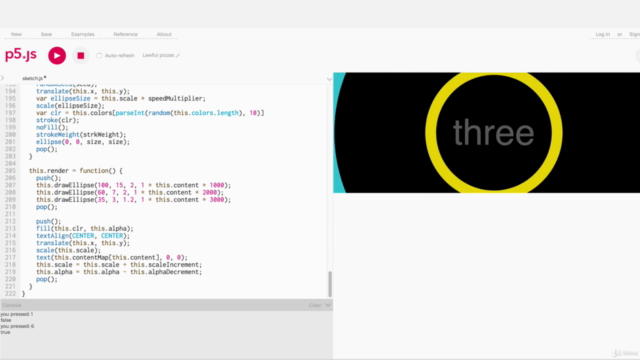Viewport: 640px width, 360px height.
Task: Rename sketch via pencil icon beside Lawful pizzas
Action: [x=178, y=56]
